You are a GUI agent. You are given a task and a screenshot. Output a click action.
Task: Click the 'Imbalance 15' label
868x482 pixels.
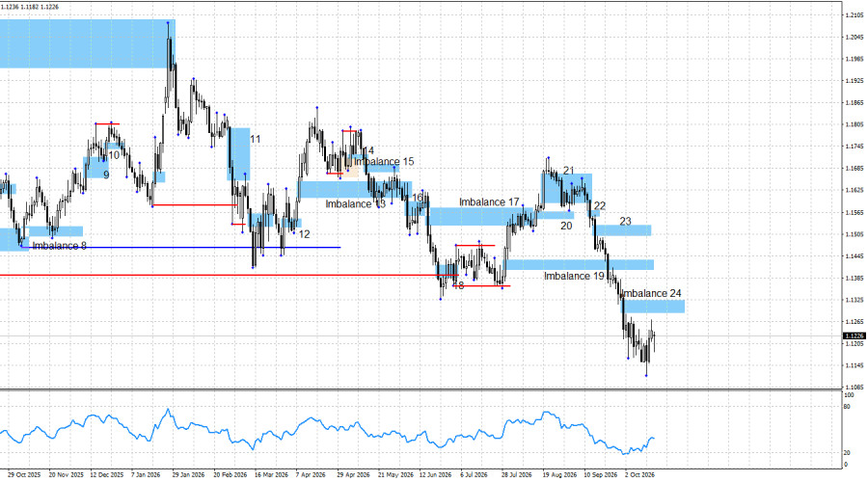click(384, 162)
